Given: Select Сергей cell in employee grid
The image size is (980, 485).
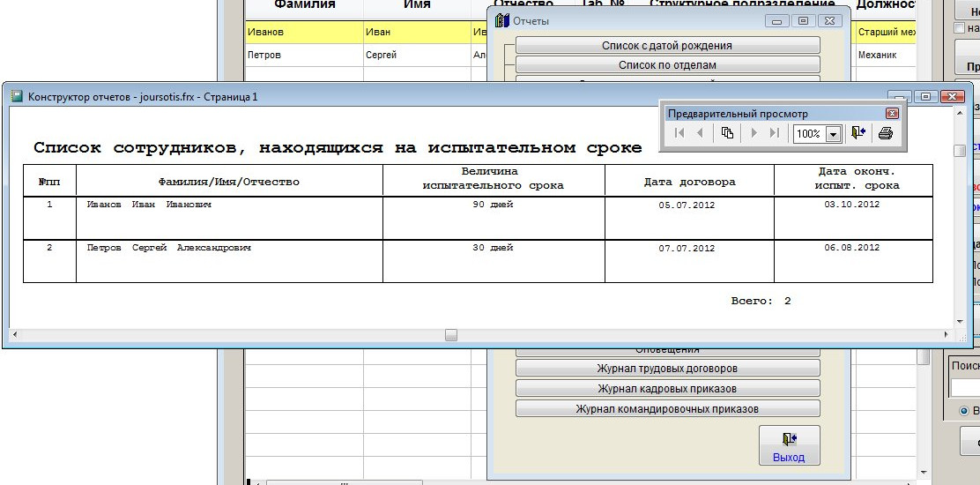Looking at the screenshot, I should [418, 55].
